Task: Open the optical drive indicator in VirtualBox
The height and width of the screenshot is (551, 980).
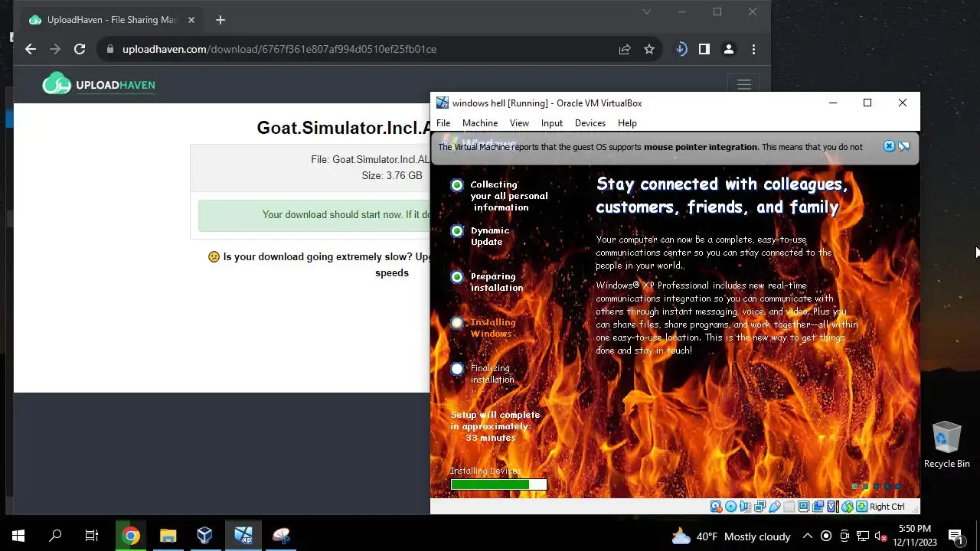Action: pos(731,507)
